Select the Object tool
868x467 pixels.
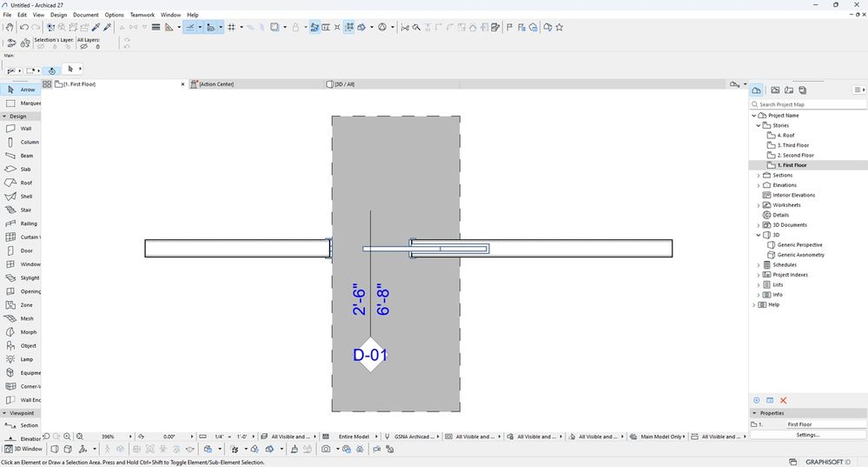click(21, 345)
